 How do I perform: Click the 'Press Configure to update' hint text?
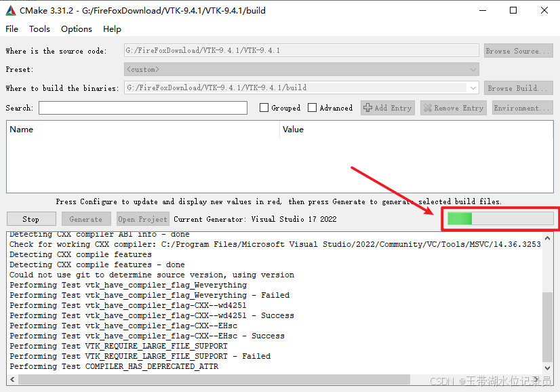click(x=279, y=201)
